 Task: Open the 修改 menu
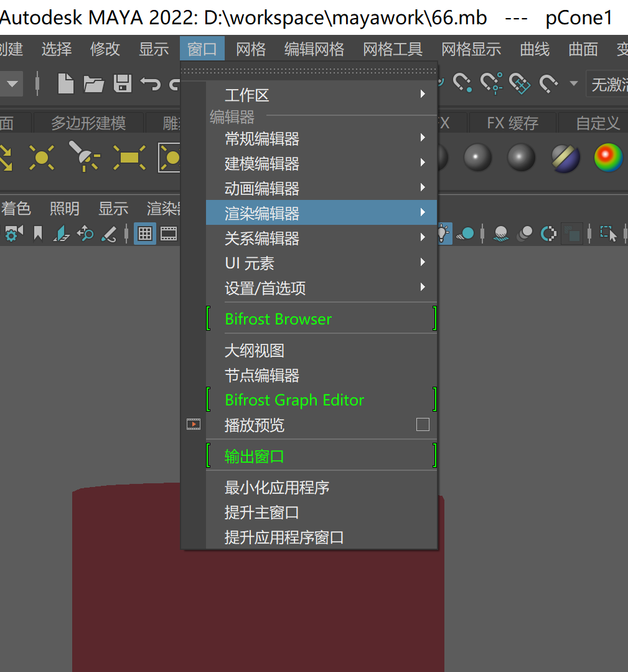(x=105, y=49)
